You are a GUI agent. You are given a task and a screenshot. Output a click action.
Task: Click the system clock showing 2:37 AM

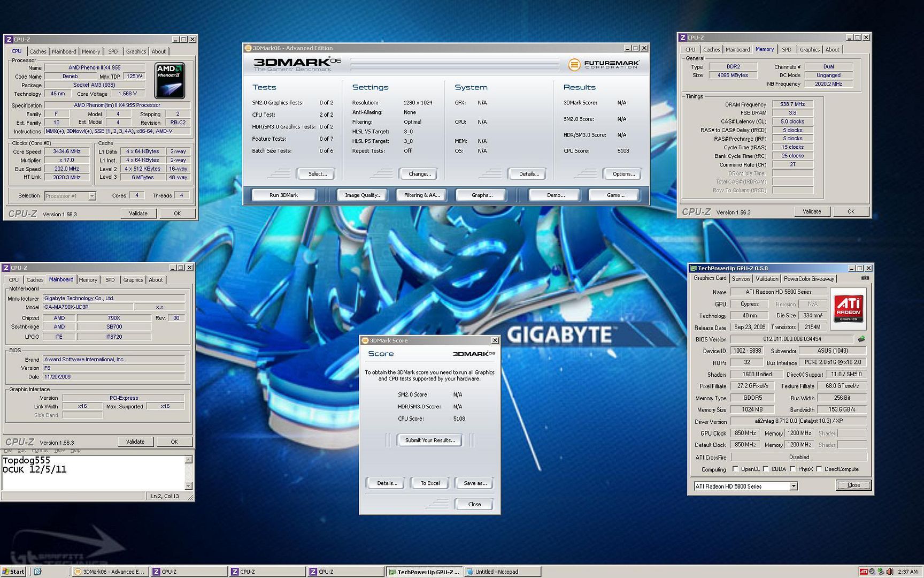click(907, 572)
